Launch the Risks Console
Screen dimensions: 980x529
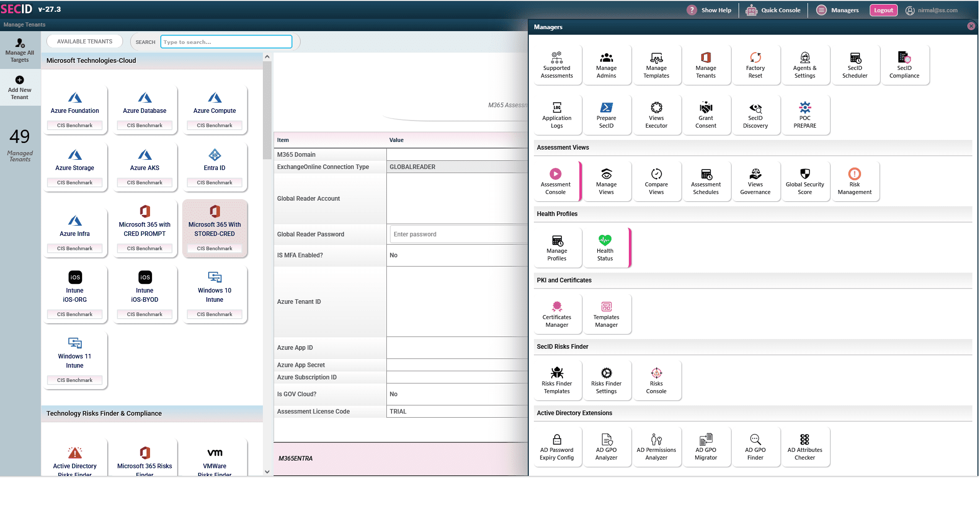(x=656, y=380)
